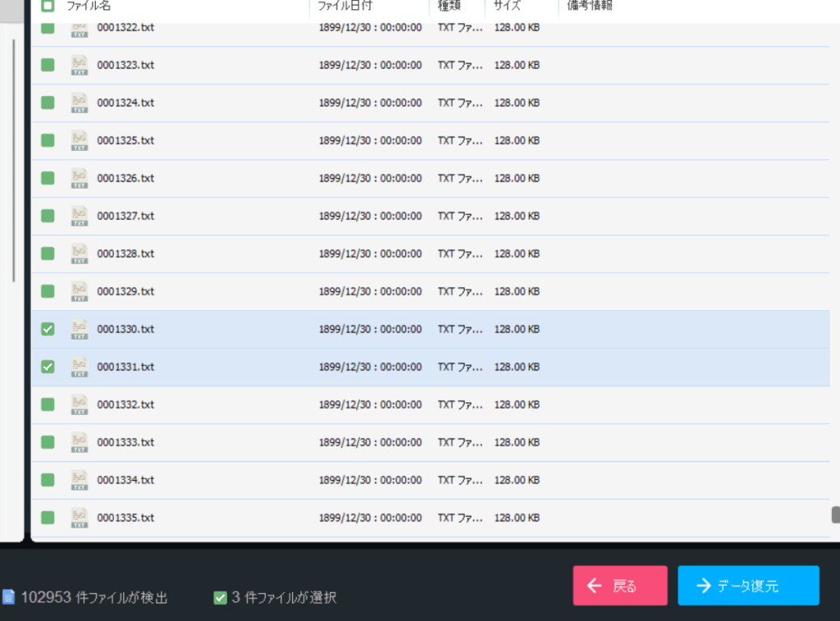Sort by the ファイル名 column header

[89, 6]
